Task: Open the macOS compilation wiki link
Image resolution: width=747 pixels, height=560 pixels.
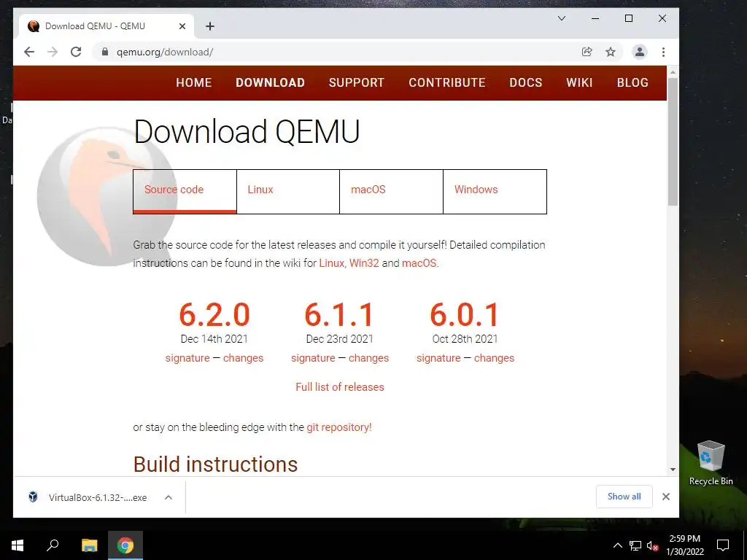Action: pos(419,262)
